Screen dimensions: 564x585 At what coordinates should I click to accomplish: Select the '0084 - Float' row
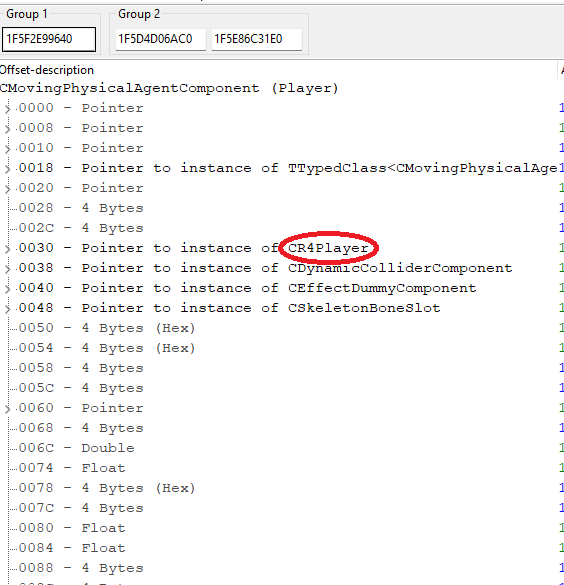(x=72, y=548)
